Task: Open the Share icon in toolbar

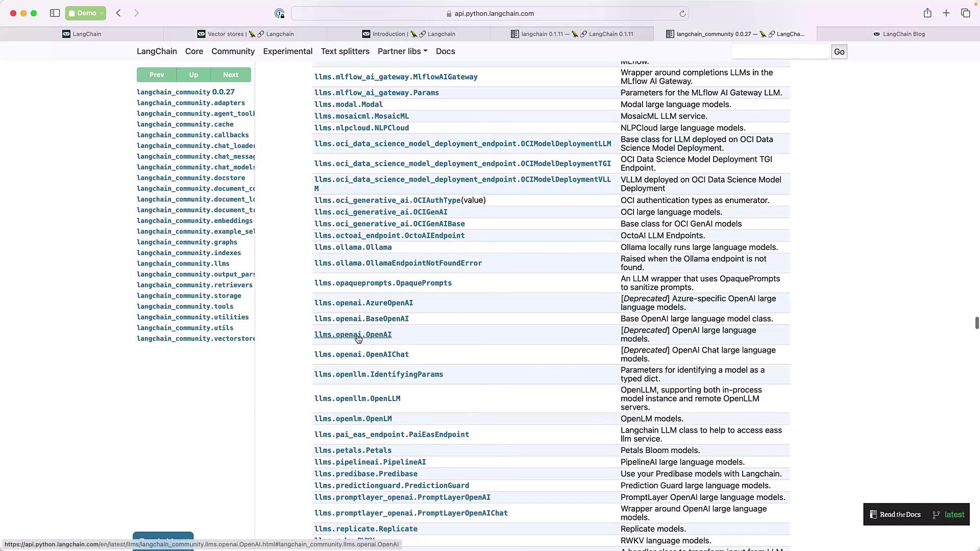Action: pyautogui.click(x=927, y=13)
